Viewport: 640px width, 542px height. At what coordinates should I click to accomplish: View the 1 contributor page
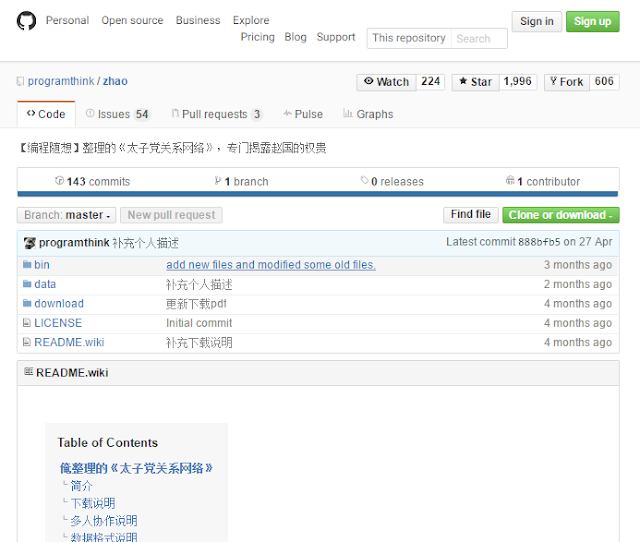(x=543, y=181)
